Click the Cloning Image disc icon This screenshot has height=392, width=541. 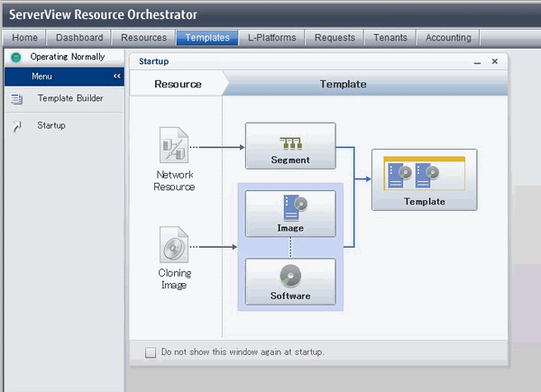pos(174,244)
